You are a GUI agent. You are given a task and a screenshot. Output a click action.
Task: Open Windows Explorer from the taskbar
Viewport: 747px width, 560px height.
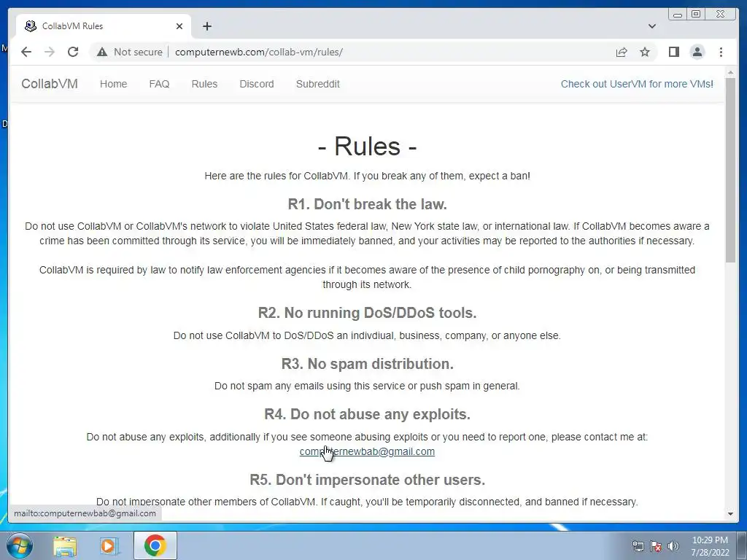(65, 545)
